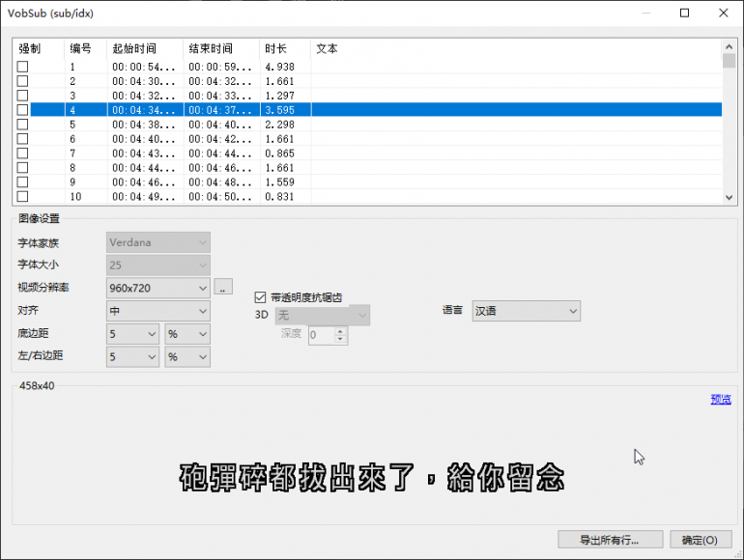Select highlighted row with duration 3.595
744x560 pixels.
[x=368, y=110]
